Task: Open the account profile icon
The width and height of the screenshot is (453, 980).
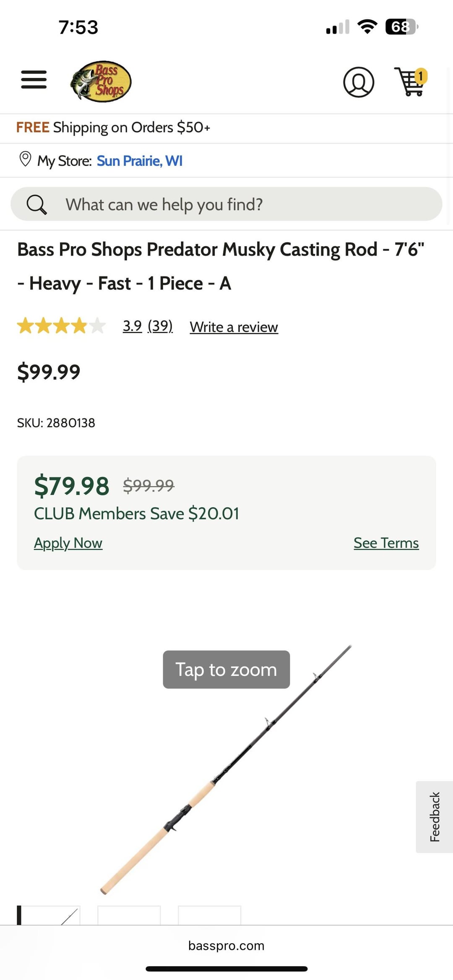Action: pos(359,82)
